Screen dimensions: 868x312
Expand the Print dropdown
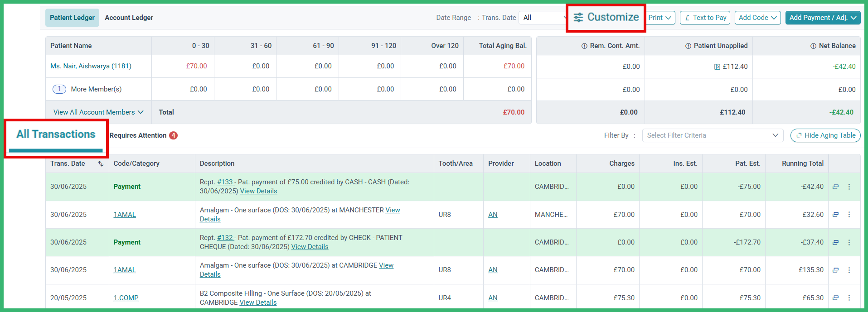coord(660,18)
